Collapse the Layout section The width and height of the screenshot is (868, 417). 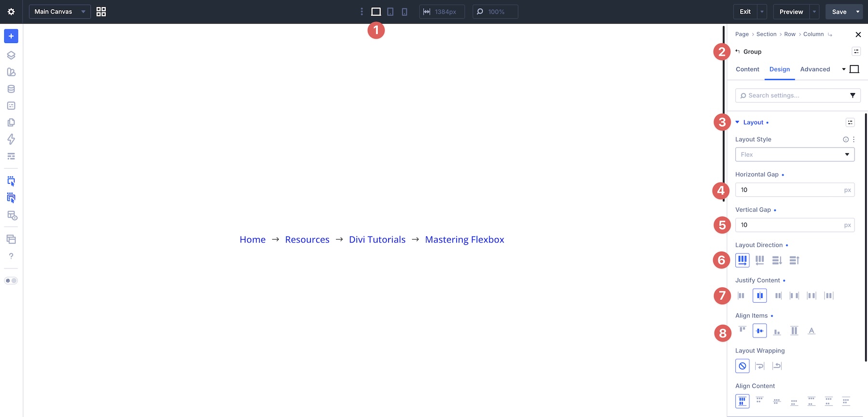tap(737, 122)
